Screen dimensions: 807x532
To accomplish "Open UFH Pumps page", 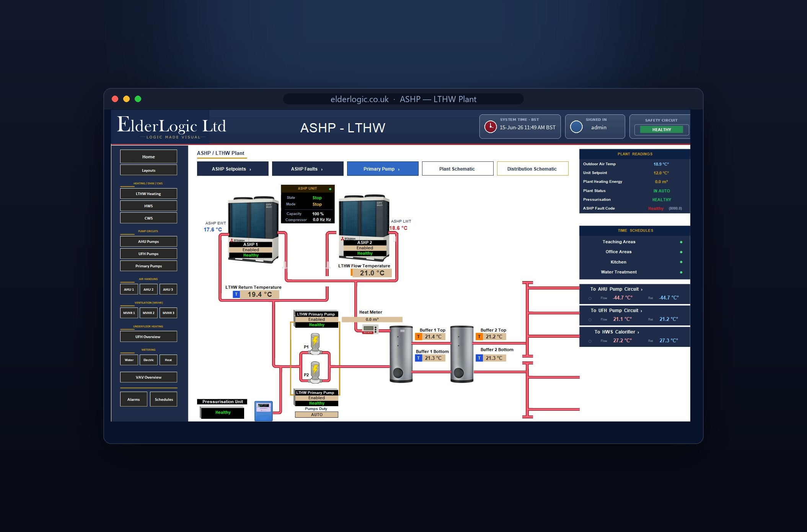I will (x=148, y=254).
